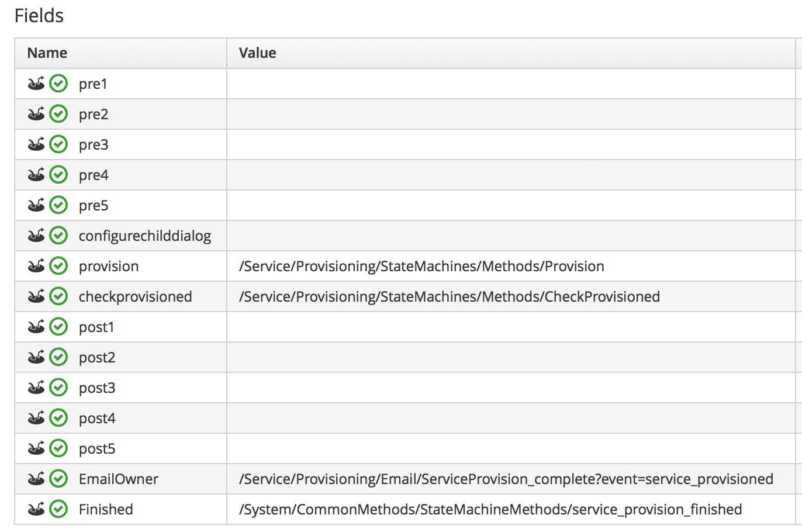This screenshot has width=802, height=532.
Task: Select the pre2 field name
Action: click(x=94, y=115)
